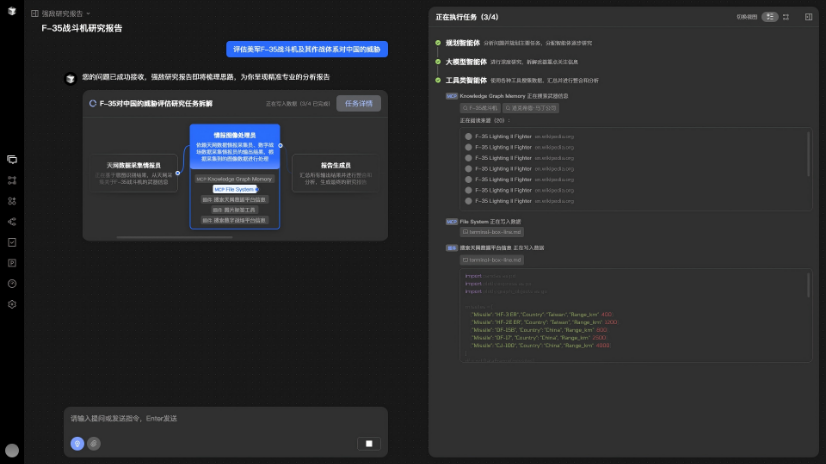826x464 pixels.
Task: Click the blue lightbulb icon in input box
Action: point(77,443)
